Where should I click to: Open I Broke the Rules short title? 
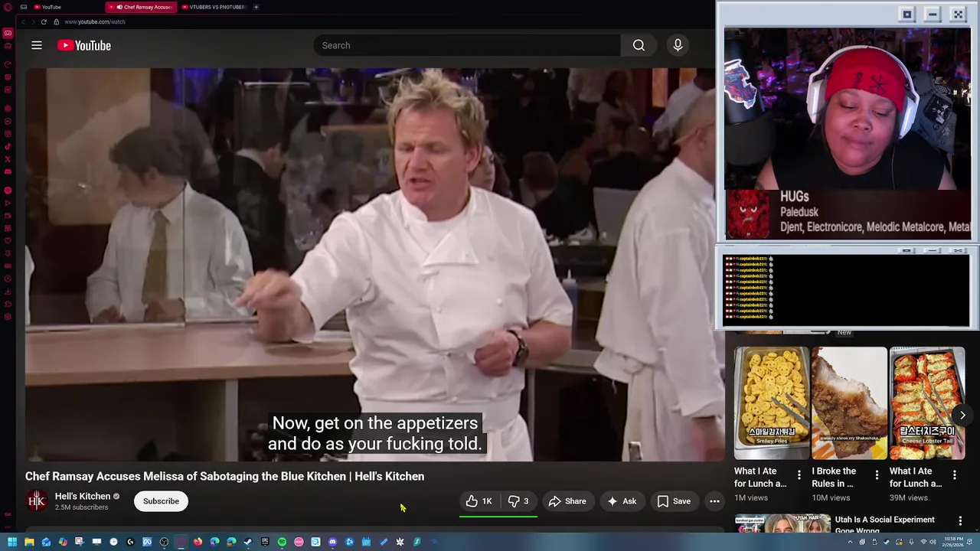pos(834,477)
